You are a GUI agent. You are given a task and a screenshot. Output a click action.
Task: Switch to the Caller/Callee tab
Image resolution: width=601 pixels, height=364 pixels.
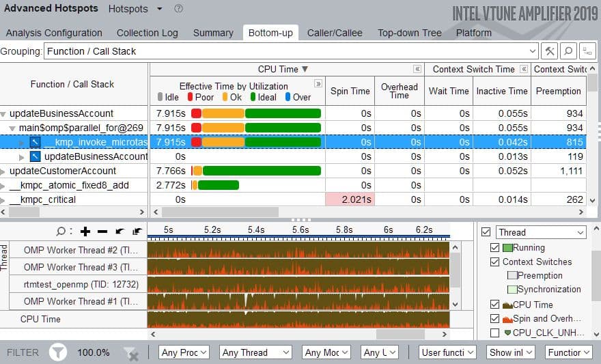(335, 33)
